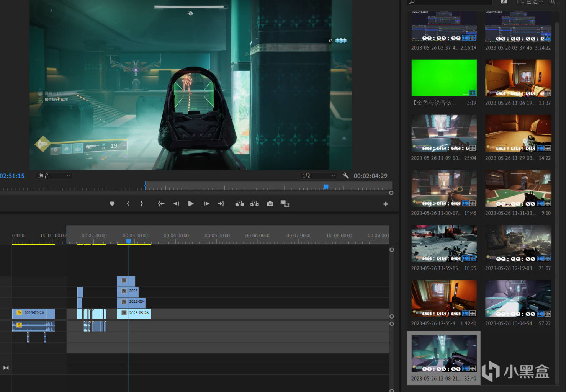566x392 pixels.
Task: Click the Mark Out bracket button
Action: (x=142, y=204)
